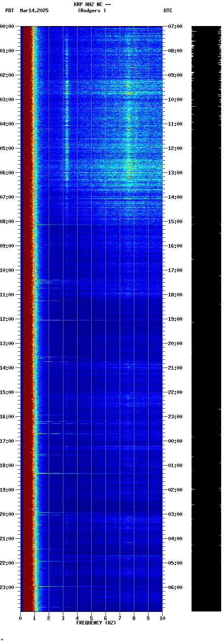Click the UTC time label '02:00'
Image resolution: width=224 pixels, height=644 pixels.
[x=175, y=490]
